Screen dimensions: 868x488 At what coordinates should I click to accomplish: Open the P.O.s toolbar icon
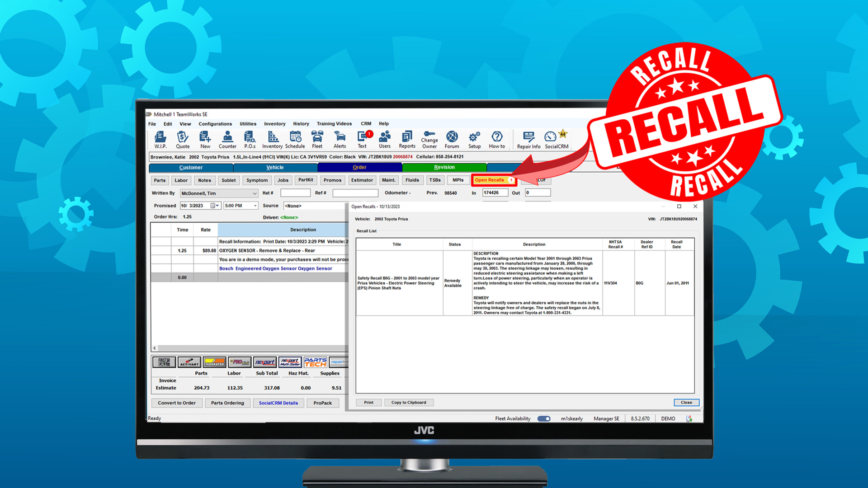[x=250, y=140]
